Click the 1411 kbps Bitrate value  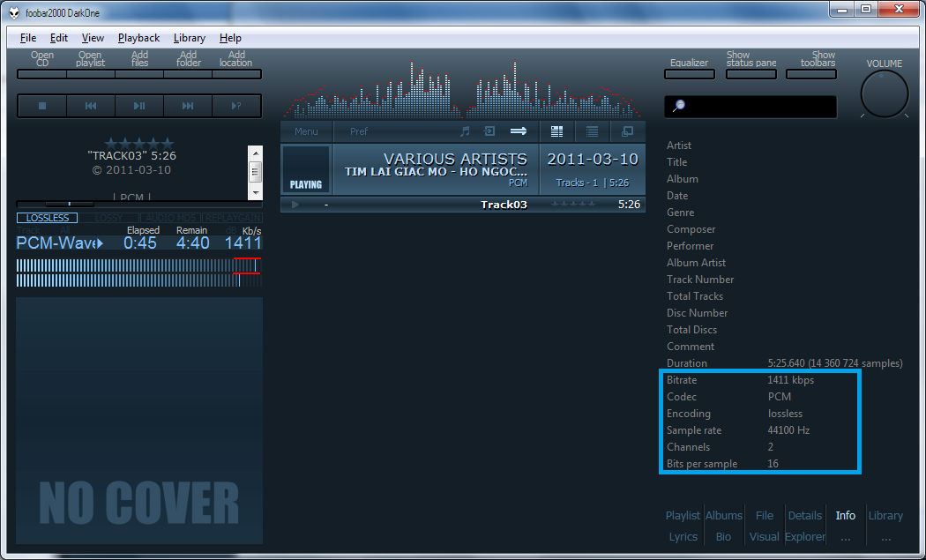click(791, 380)
